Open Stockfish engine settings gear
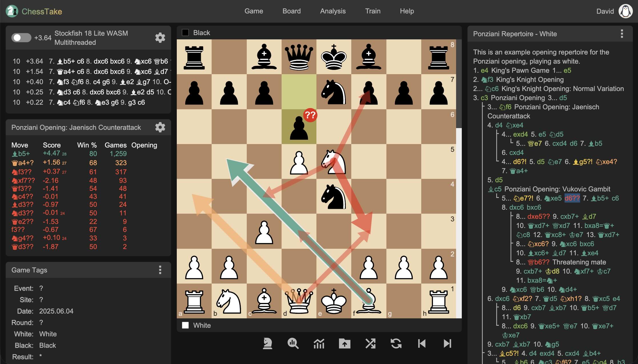The width and height of the screenshot is (638, 364). coord(160,38)
